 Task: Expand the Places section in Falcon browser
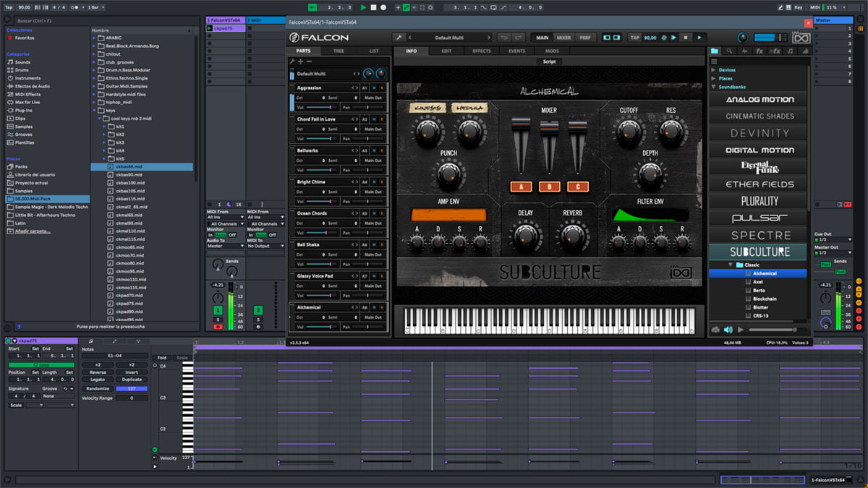click(x=712, y=78)
